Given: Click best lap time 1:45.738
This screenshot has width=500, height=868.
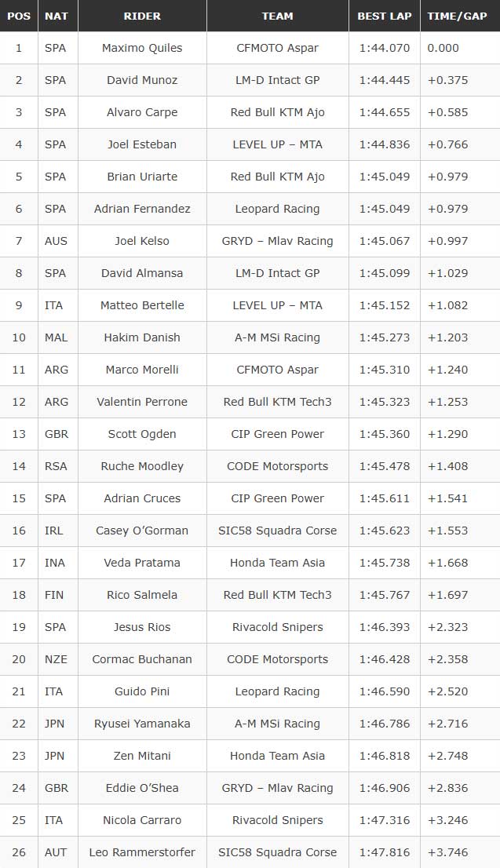Looking at the screenshot, I should 385,563.
